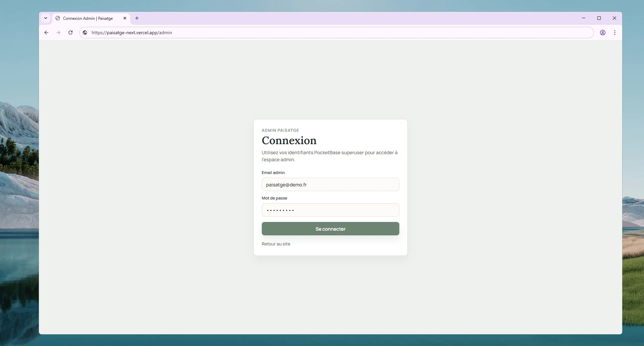Close the Connexion Admin tab

pyautogui.click(x=125, y=18)
